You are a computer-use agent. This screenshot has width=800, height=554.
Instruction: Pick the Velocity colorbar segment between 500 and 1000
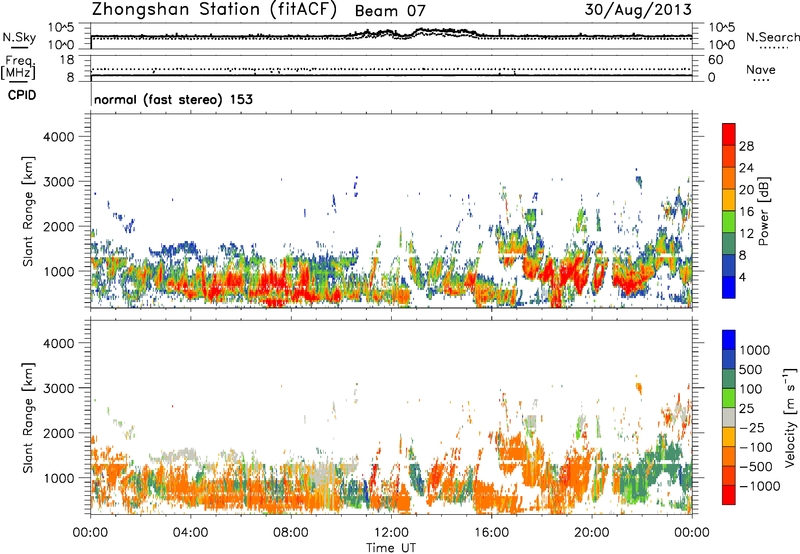(x=729, y=359)
